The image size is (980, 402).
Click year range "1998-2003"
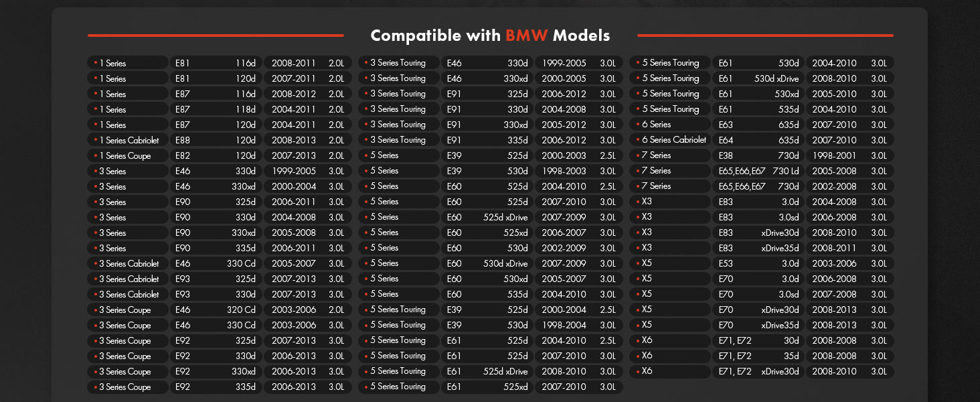point(564,171)
